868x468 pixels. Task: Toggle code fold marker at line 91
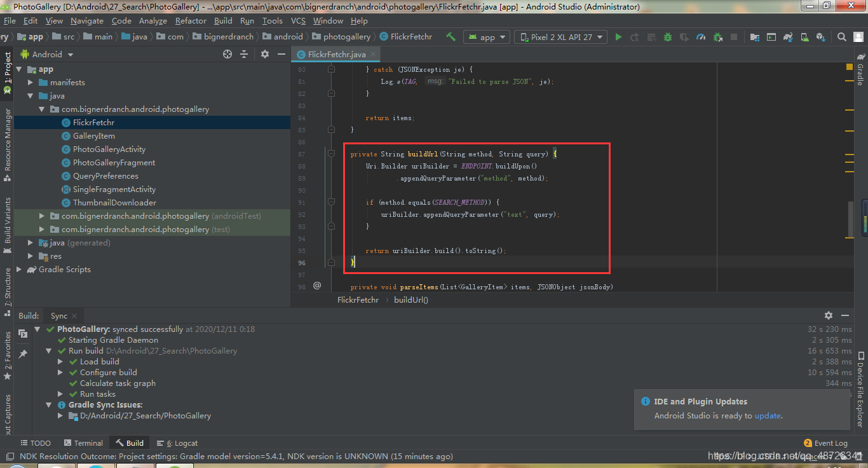[x=331, y=202]
